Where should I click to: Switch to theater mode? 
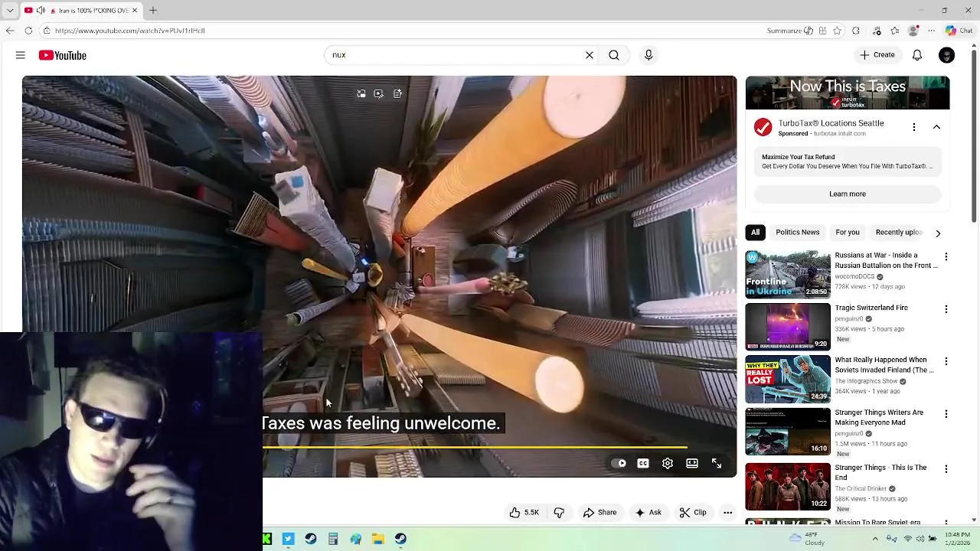click(692, 463)
